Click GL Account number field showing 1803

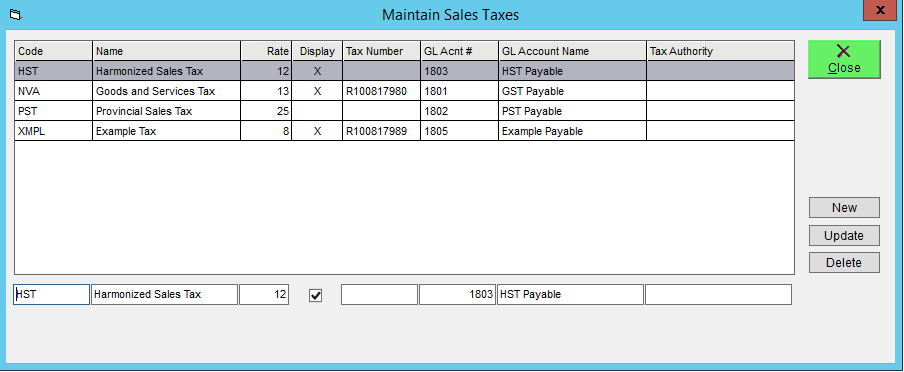457,294
